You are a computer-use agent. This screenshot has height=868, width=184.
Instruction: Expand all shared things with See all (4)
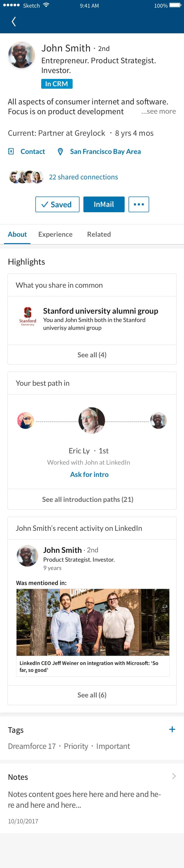tap(92, 354)
